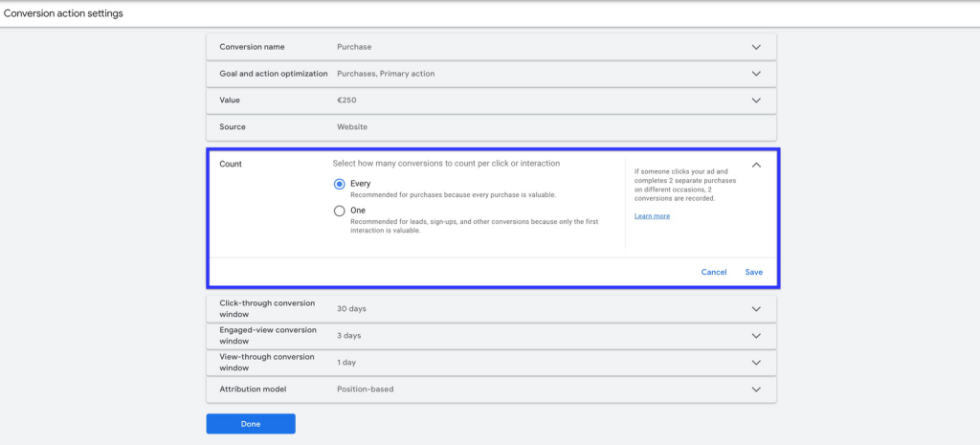Click the 3 days value

pos(348,336)
